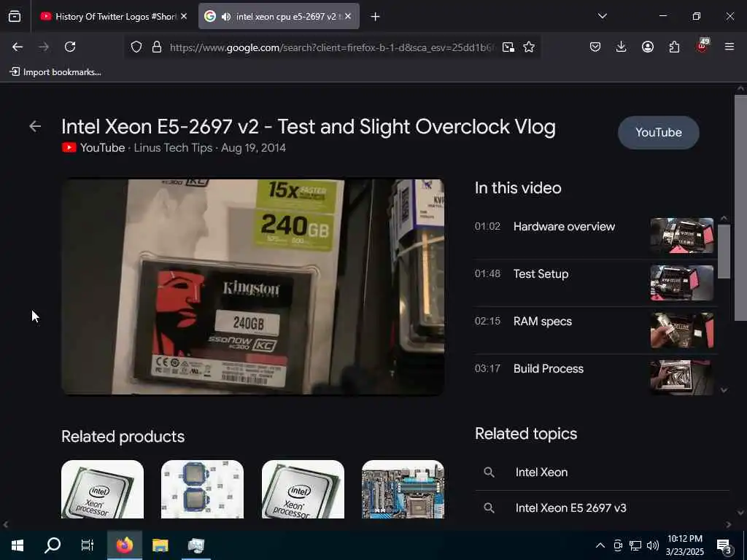Search related topic Intel Xeon
Image resolution: width=747 pixels, height=560 pixels.
tap(541, 472)
